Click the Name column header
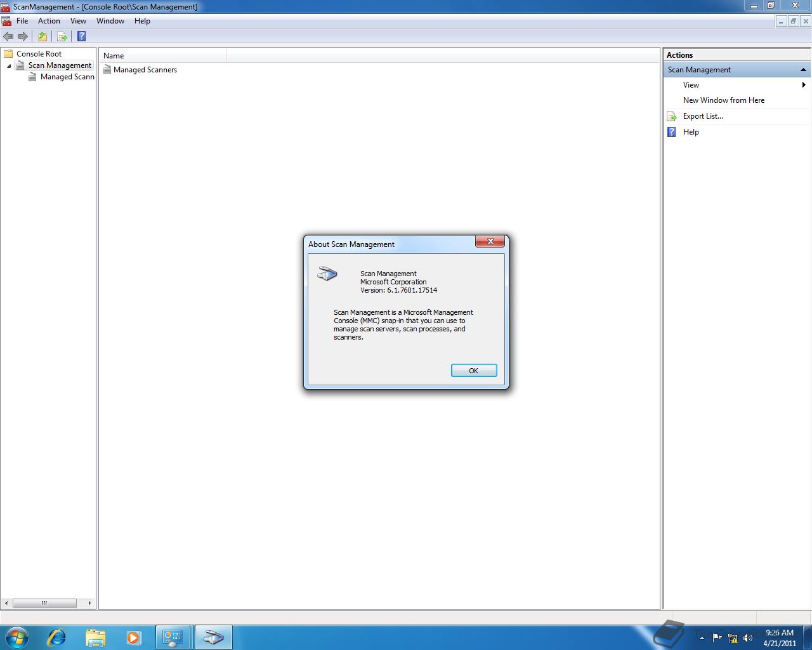 pyautogui.click(x=163, y=56)
